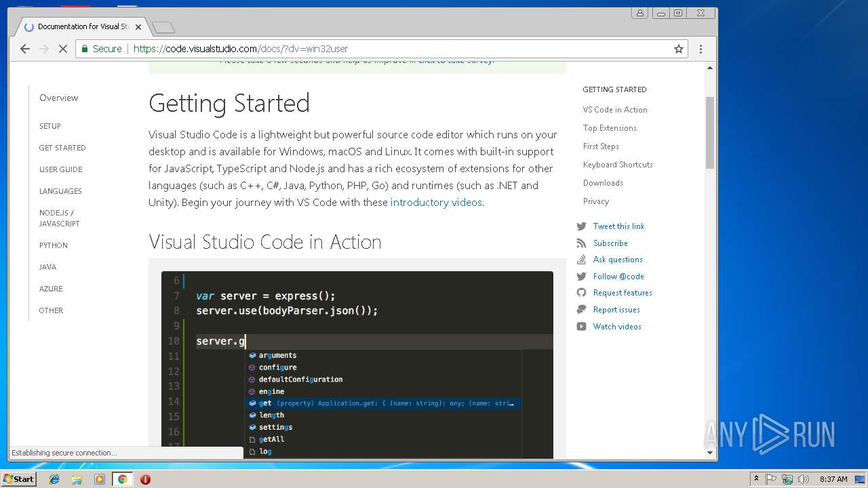The width and height of the screenshot is (868, 488).
Task: Click the browser Forward arrow
Action: point(44,49)
